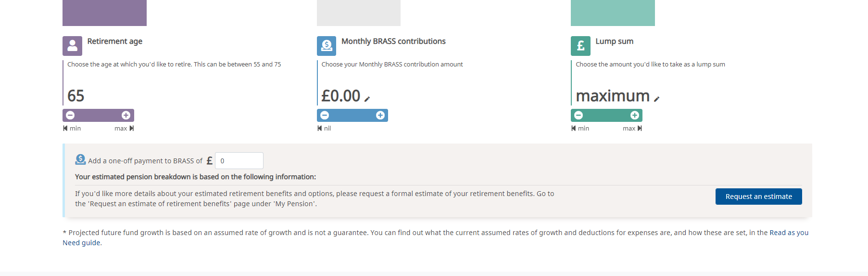Decrease lump sum with minus button

[579, 115]
